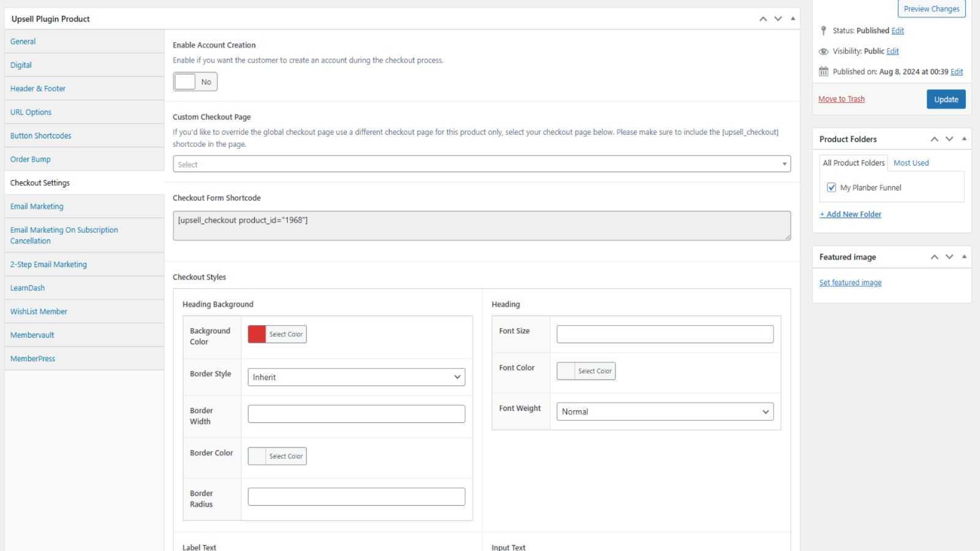Open Font Weight dropdown
The image size is (980, 551).
pyautogui.click(x=665, y=411)
